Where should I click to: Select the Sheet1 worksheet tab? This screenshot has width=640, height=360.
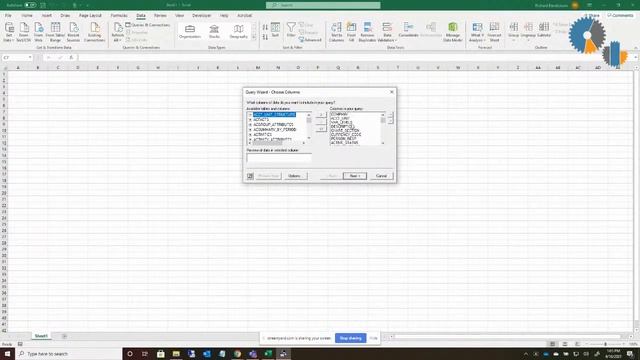[x=41, y=336]
